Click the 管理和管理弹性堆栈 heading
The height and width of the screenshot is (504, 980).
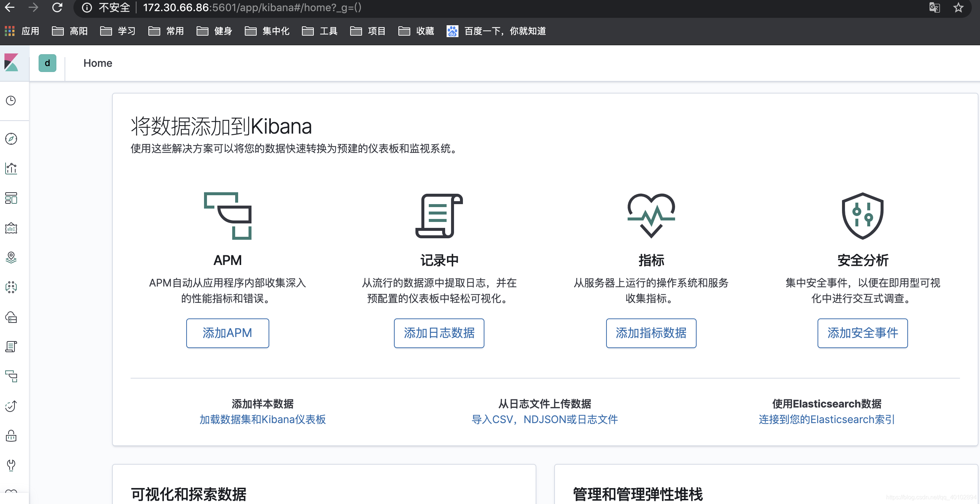638,494
